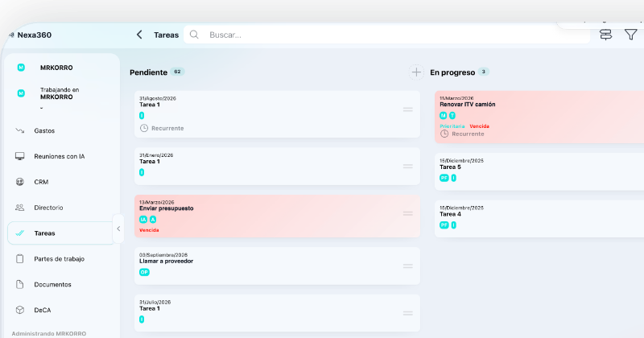Click the M assignee badge on Renovar ITV camión
Screen dimensions: 644x338
pyautogui.click(x=444, y=116)
